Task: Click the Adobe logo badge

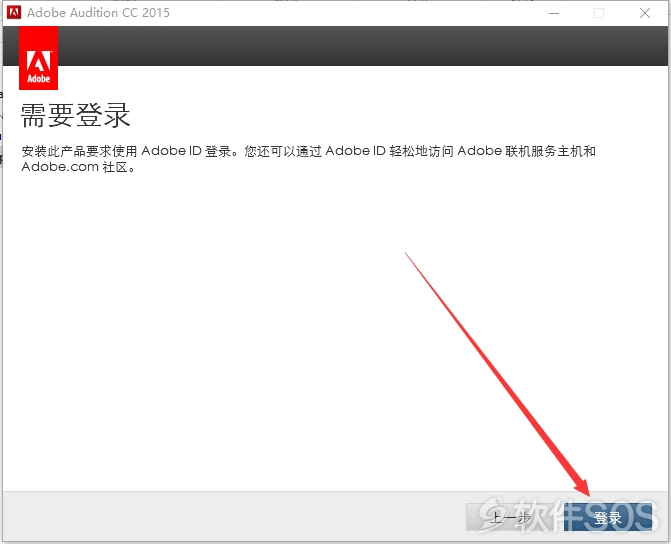Action: 39,58
